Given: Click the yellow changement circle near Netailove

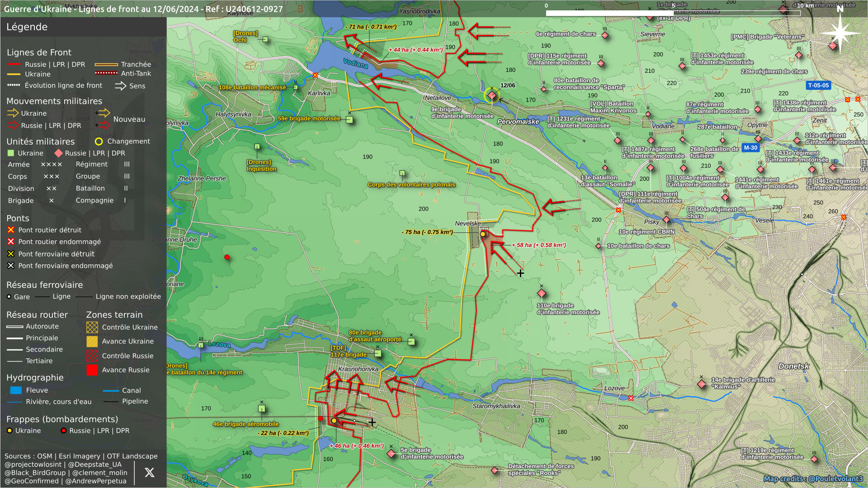Looking at the screenshot, I should 491,95.
